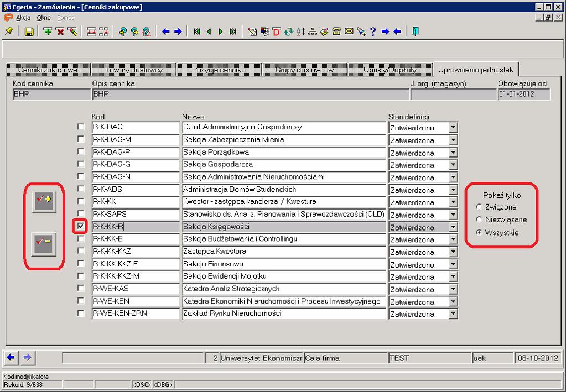This screenshot has width=566, height=392.
Task: Click status bar text Uniwersytet Ekonomiczr
Action: 261,358
